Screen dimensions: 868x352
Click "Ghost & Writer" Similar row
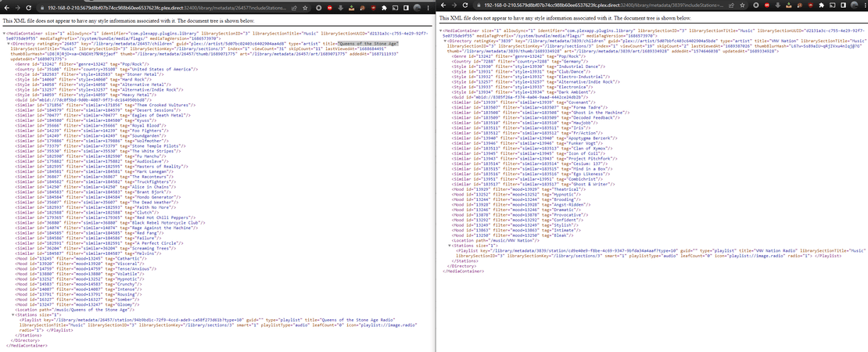pos(533,185)
